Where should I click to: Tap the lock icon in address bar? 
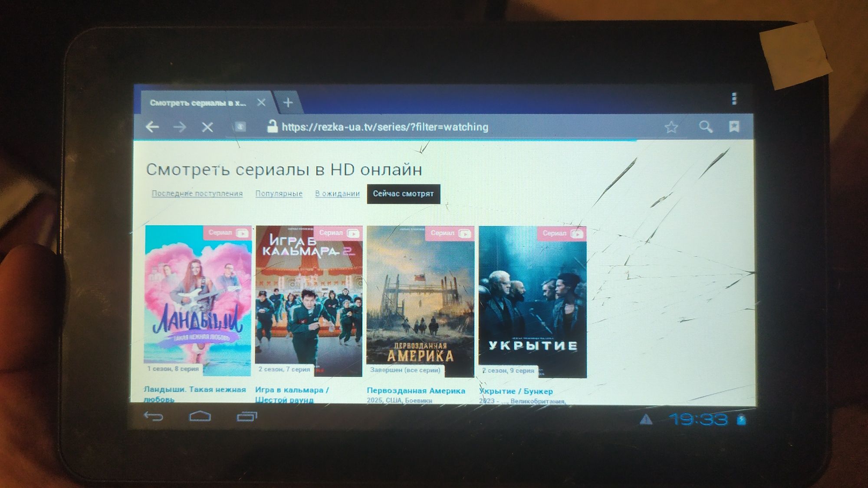[x=272, y=126]
